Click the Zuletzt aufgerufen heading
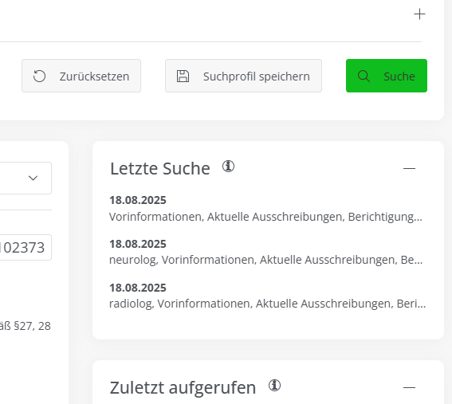This screenshot has width=452, height=404. click(x=183, y=388)
